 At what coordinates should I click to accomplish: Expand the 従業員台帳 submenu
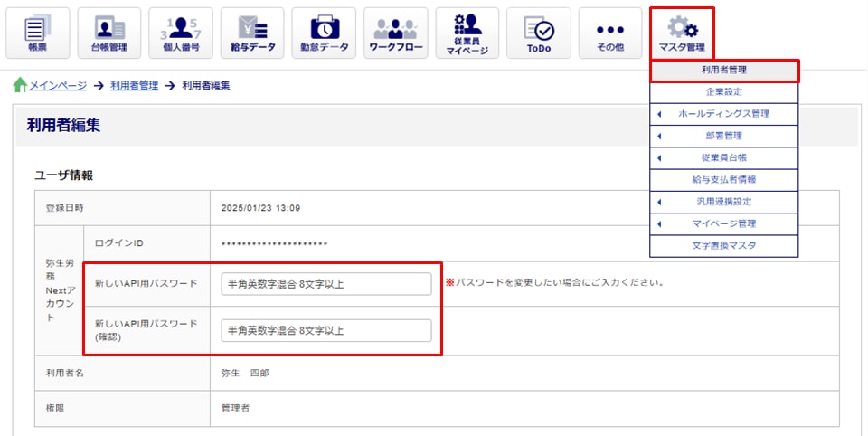point(723,157)
